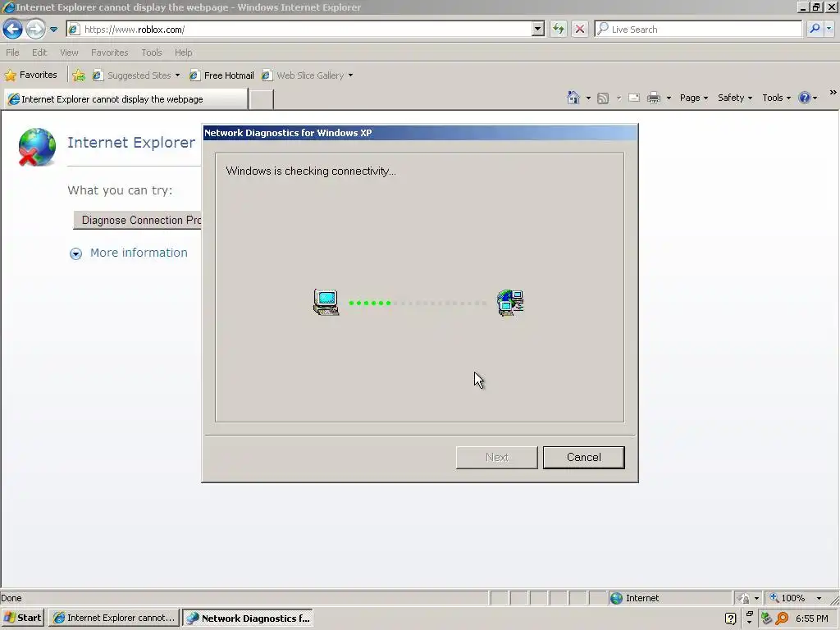Select the 'cannot display the webpage' tab
Viewport: 840px width, 630px height.
point(126,99)
